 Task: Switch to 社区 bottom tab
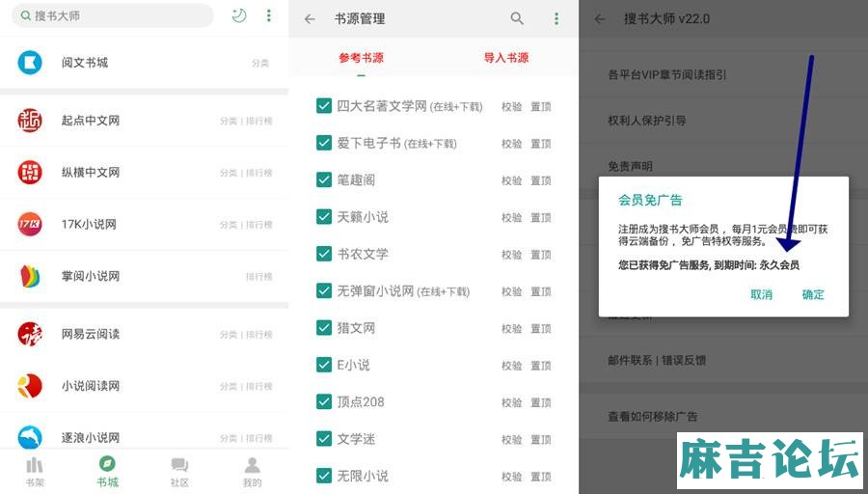179,472
